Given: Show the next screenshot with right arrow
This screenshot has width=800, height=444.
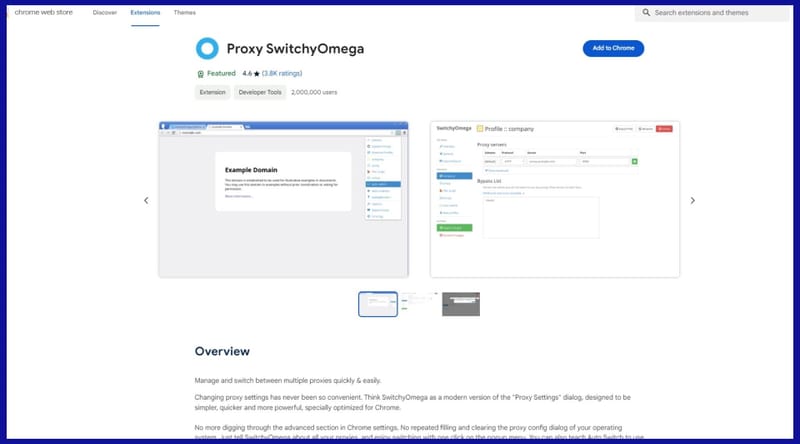Looking at the screenshot, I should (x=692, y=200).
